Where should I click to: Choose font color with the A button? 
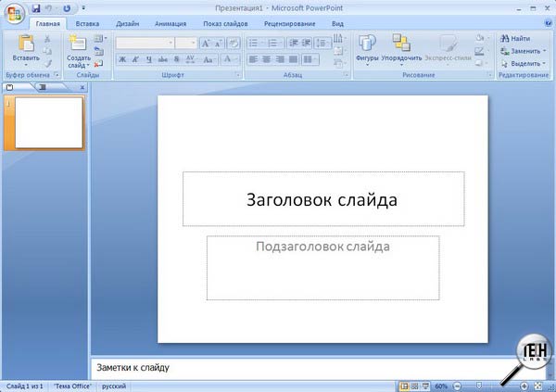[x=230, y=59]
